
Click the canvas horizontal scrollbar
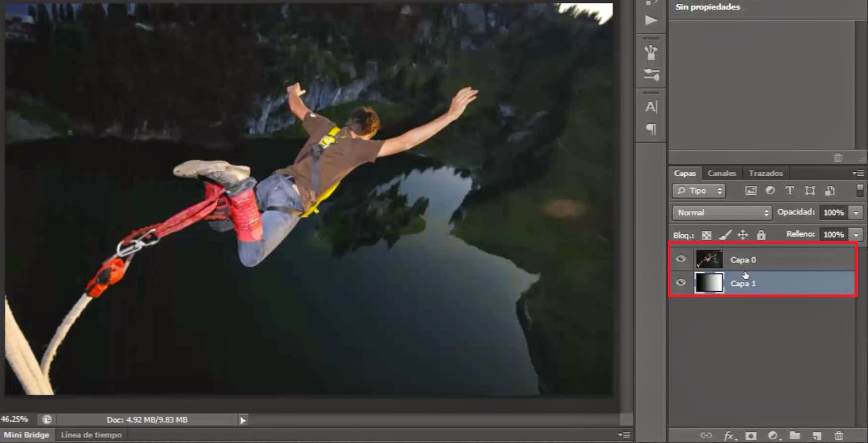(434, 420)
